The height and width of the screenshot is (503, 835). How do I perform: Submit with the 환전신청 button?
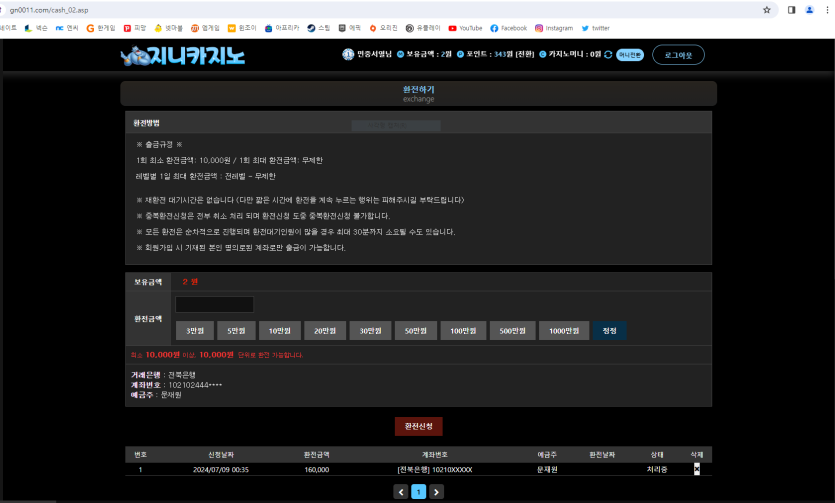pos(418,426)
